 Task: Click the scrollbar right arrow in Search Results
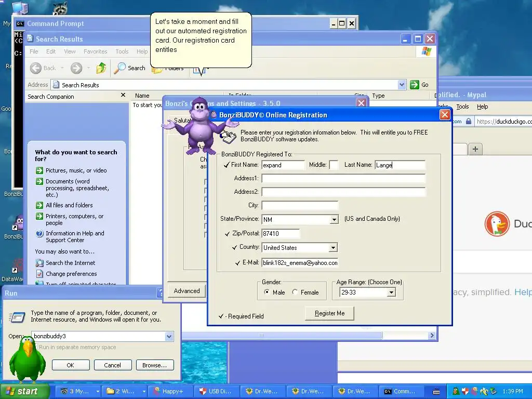432,335
